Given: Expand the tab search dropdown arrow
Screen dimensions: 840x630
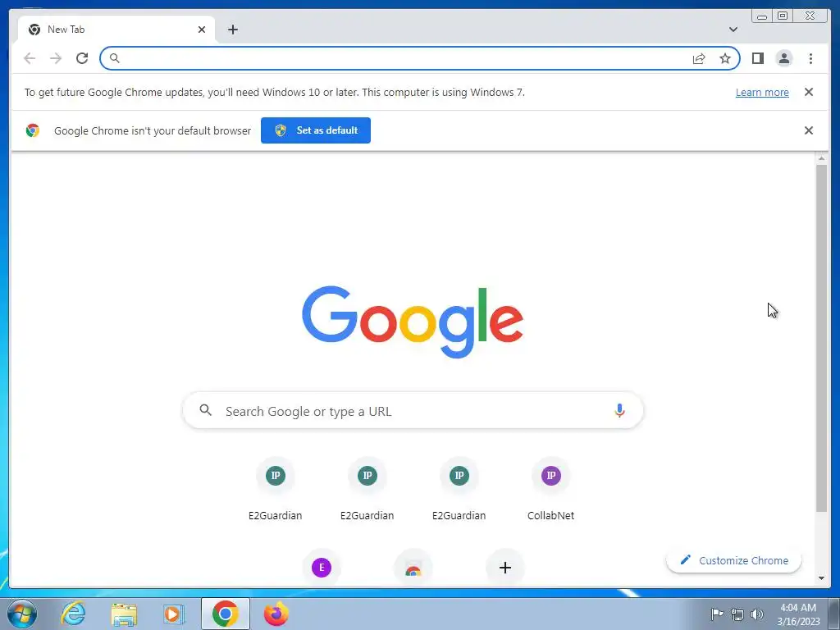Looking at the screenshot, I should 733,30.
